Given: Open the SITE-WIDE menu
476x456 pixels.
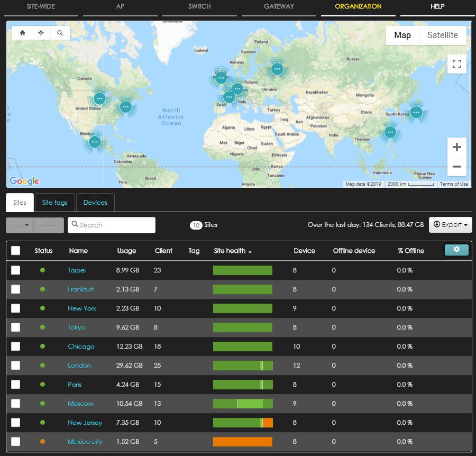Looking at the screenshot, I should [41, 6].
